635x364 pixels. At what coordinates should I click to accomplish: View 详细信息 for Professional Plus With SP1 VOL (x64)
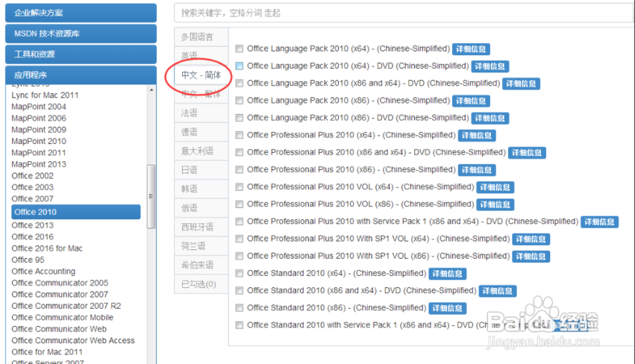pyautogui.click(x=531, y=239)
